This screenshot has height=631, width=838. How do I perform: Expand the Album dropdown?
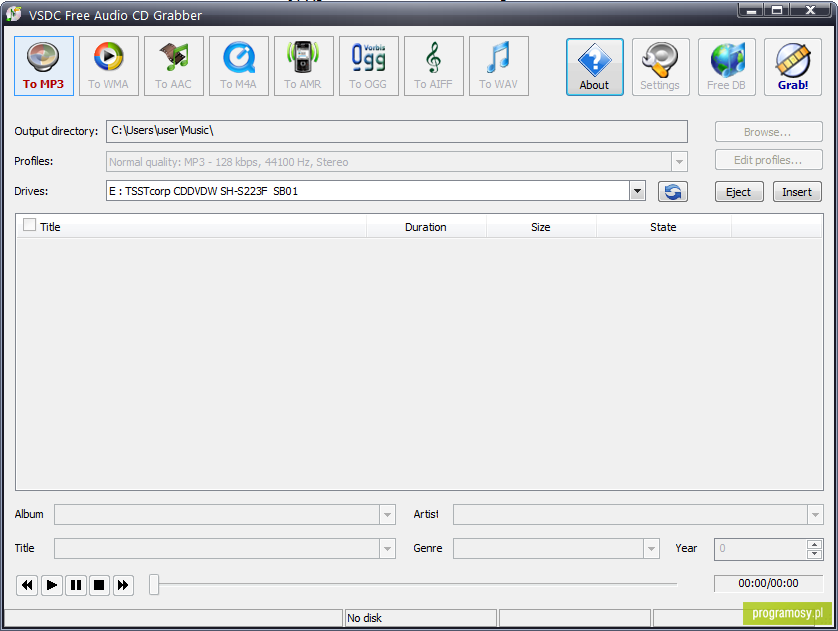click(387, 515)
